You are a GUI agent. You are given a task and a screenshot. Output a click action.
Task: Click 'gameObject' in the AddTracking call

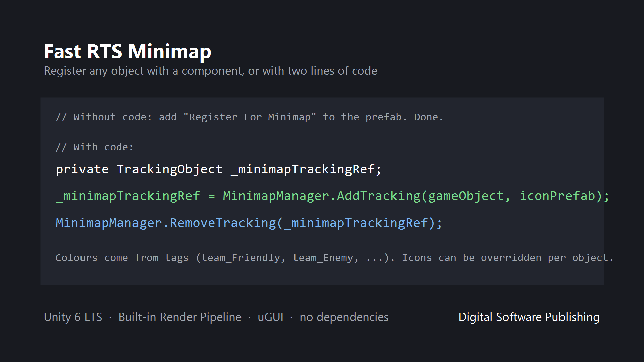466,196
